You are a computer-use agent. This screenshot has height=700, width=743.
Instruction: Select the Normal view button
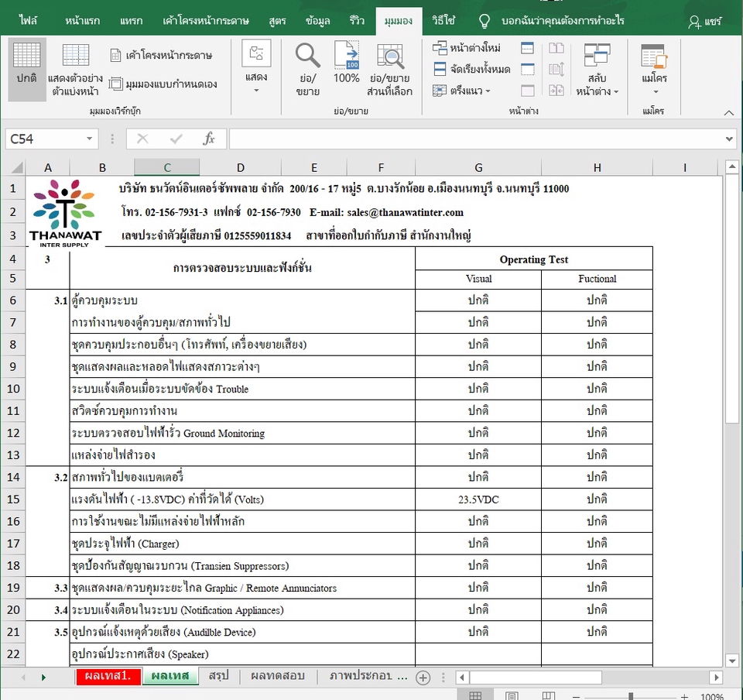26,69
